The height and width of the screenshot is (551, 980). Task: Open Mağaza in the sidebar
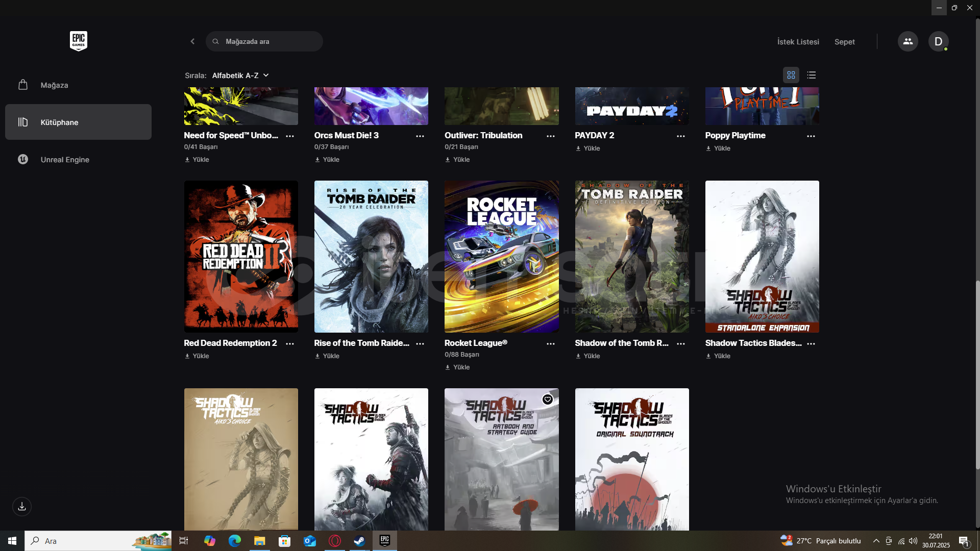[x=78, y=85]
